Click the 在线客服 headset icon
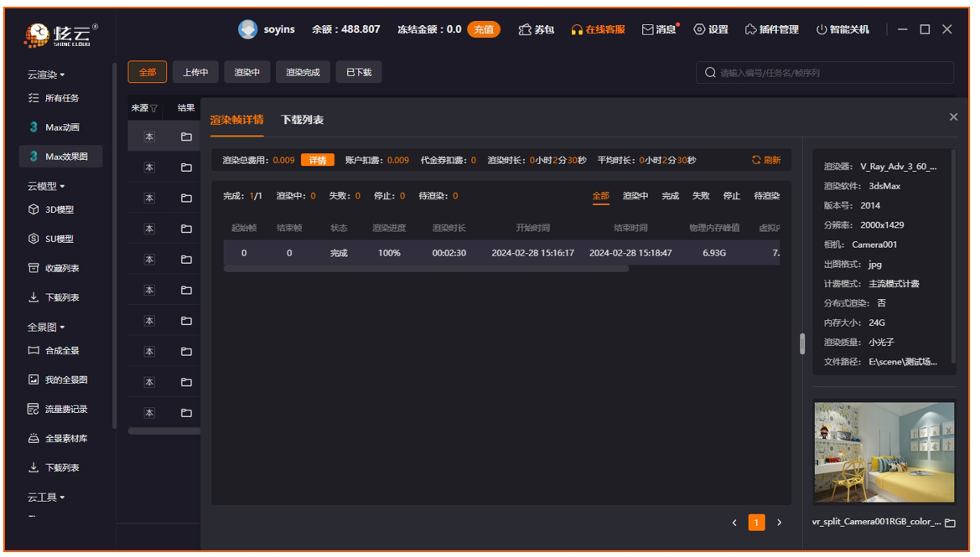980x557 pixels. [577, 29]
